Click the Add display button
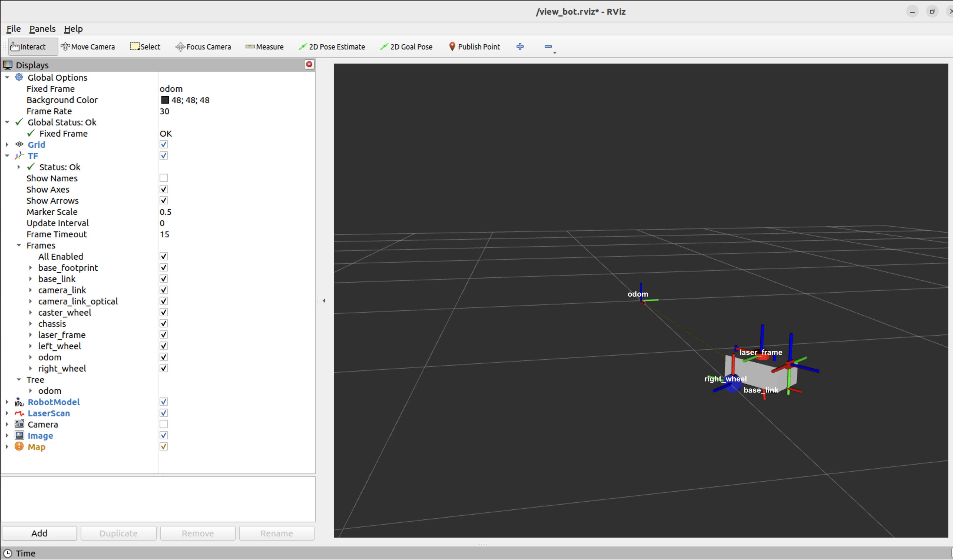The image size is (953, 560). 39,533
